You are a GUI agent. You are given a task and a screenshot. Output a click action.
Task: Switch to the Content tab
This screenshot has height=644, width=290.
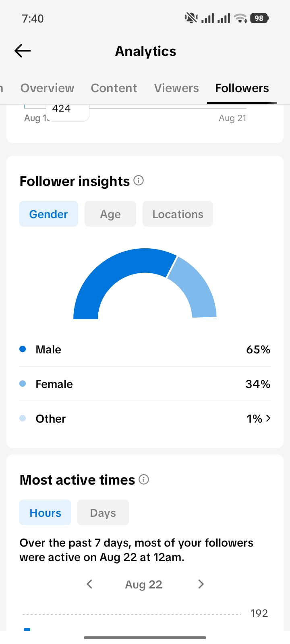click(114, 88)
